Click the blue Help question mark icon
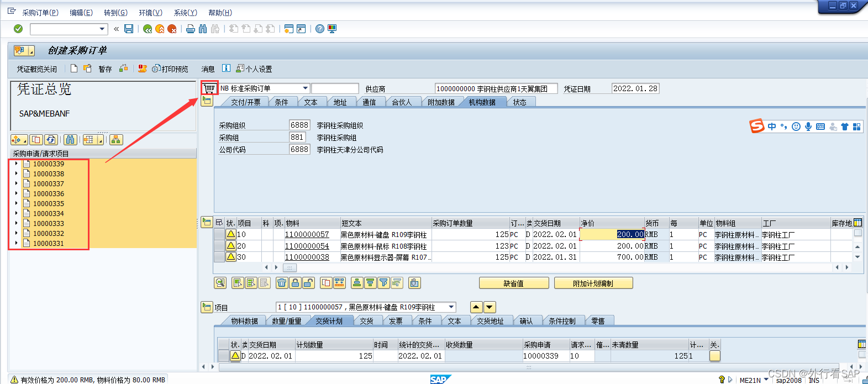 (320, 29)
